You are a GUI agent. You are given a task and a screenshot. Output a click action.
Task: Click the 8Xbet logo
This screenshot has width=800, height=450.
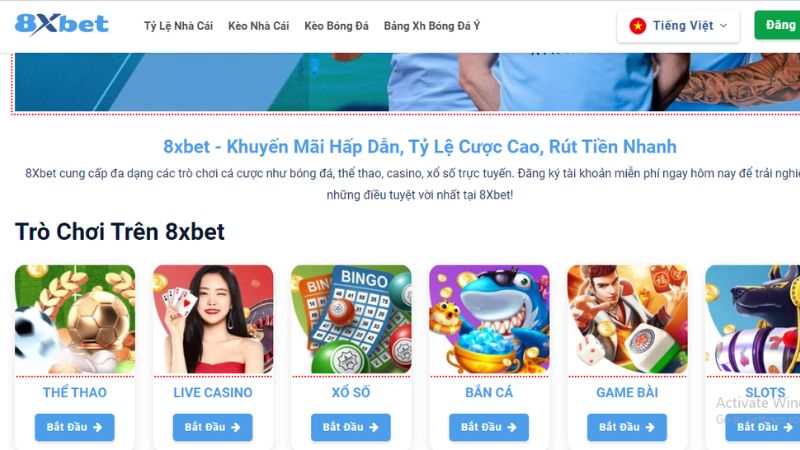[62, 24]
